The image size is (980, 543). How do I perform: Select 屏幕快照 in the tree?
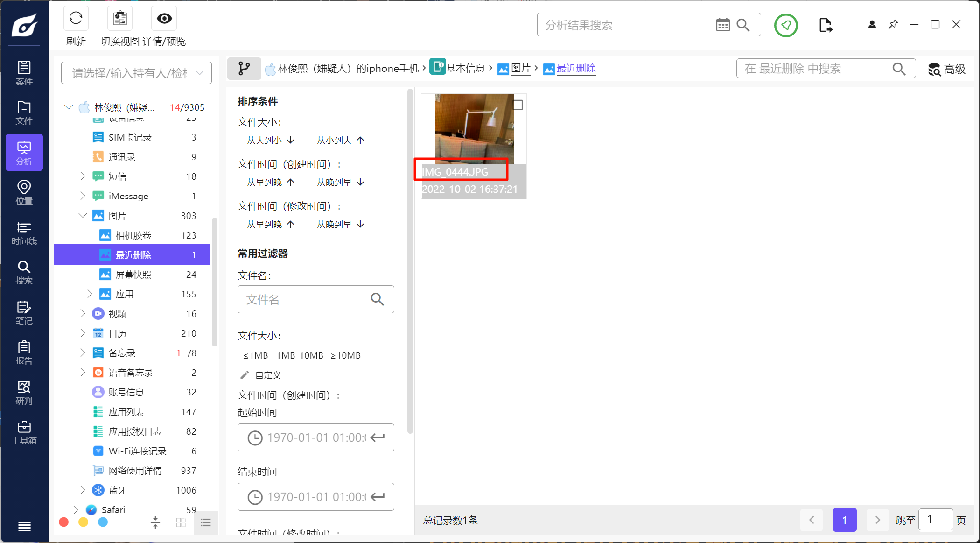pos(133,275)
